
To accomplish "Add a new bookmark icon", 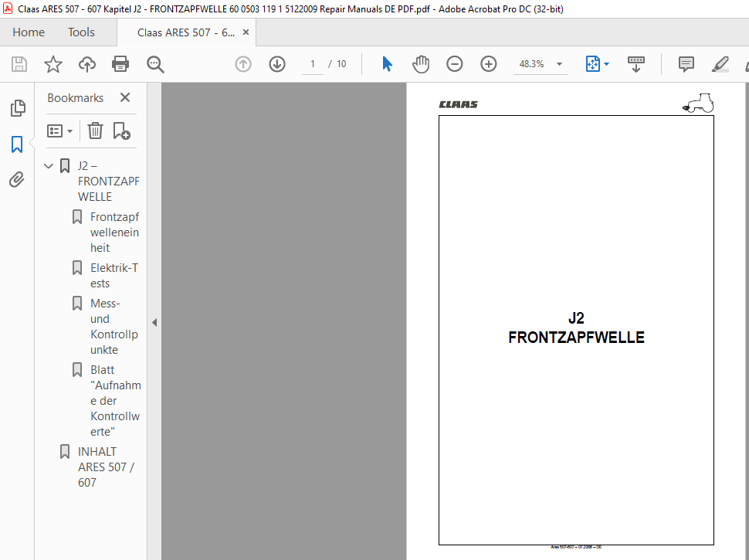I will [x=121, y=131].
